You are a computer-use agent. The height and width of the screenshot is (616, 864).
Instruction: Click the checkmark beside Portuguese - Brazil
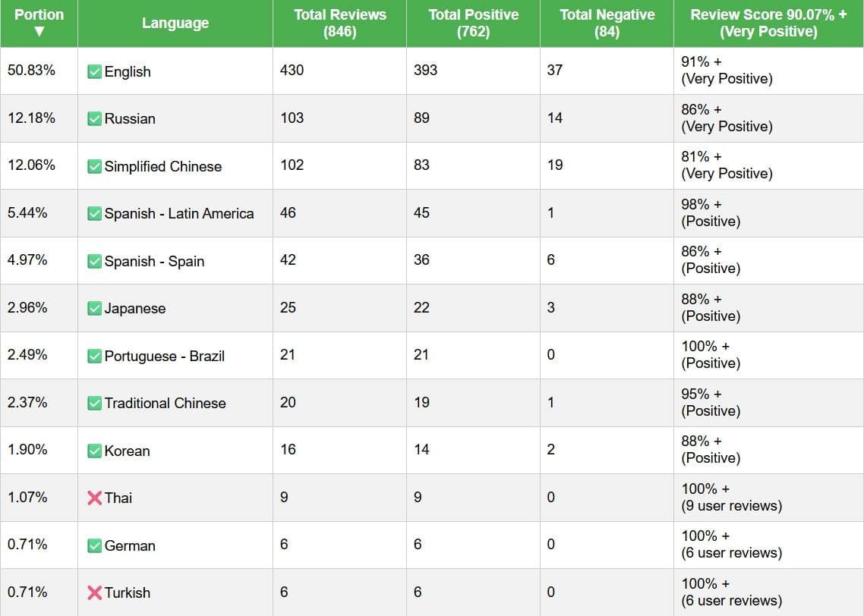(x=94, y=356)
